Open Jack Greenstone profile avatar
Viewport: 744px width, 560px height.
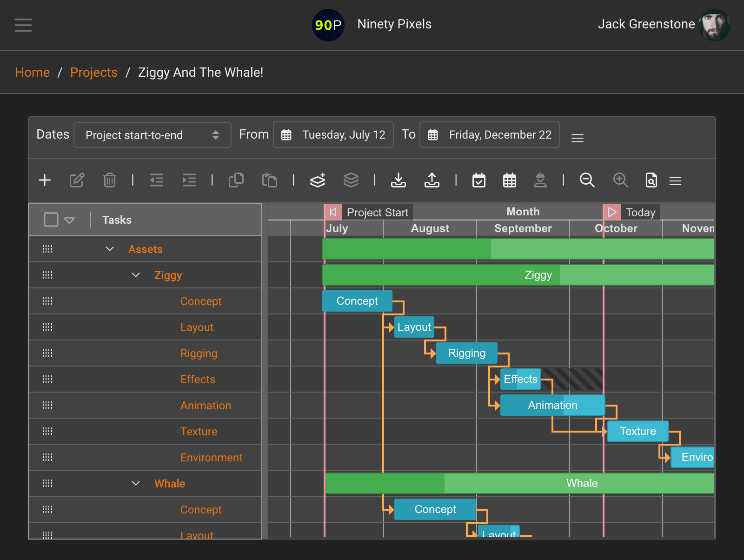[715, 25]
